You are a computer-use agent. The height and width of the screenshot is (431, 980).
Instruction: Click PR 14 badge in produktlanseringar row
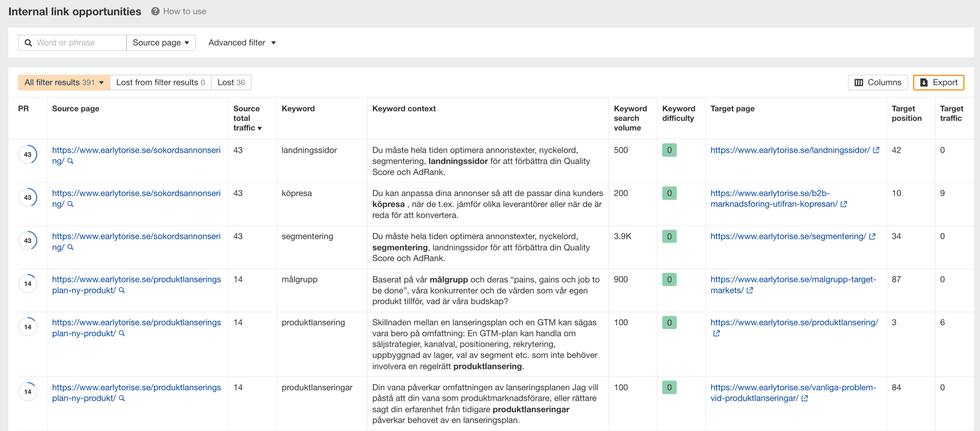pyautogui.click(x=27, y=392)
